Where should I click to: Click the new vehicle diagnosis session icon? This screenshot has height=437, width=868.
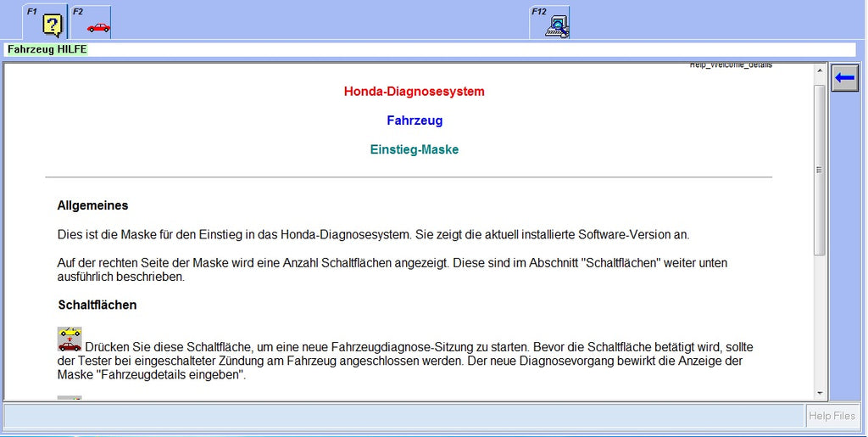coord(70,339)
